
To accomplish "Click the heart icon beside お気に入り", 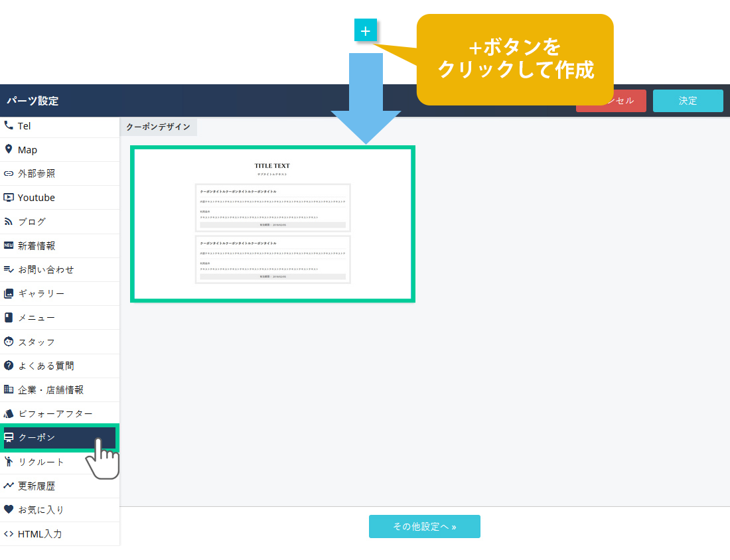I will [x=9, y=510].
